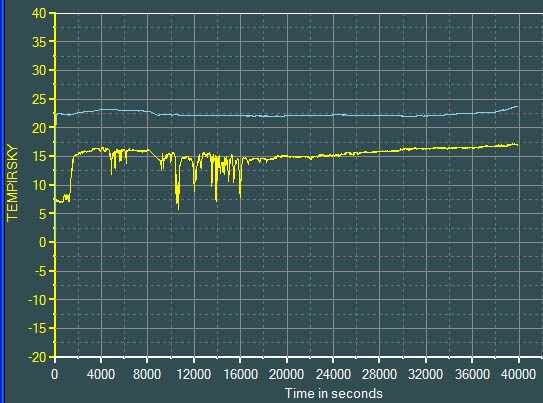This screenshot has width=543, height=403.
Task: Select the 20000 tick on the time axis
Action: [286, 374]
